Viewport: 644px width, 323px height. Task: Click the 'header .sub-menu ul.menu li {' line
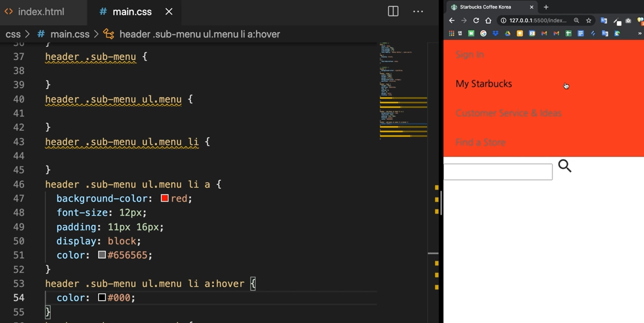pos(128,142)
